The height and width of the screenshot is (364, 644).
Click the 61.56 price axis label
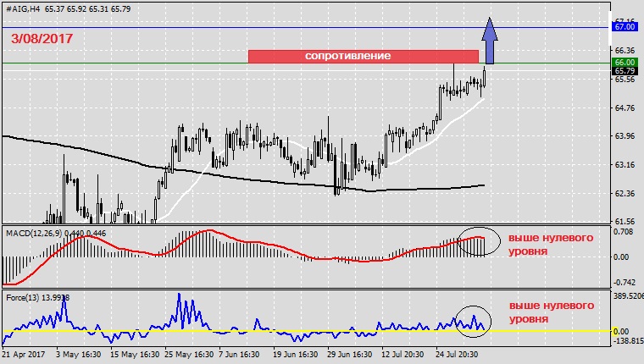625,221
